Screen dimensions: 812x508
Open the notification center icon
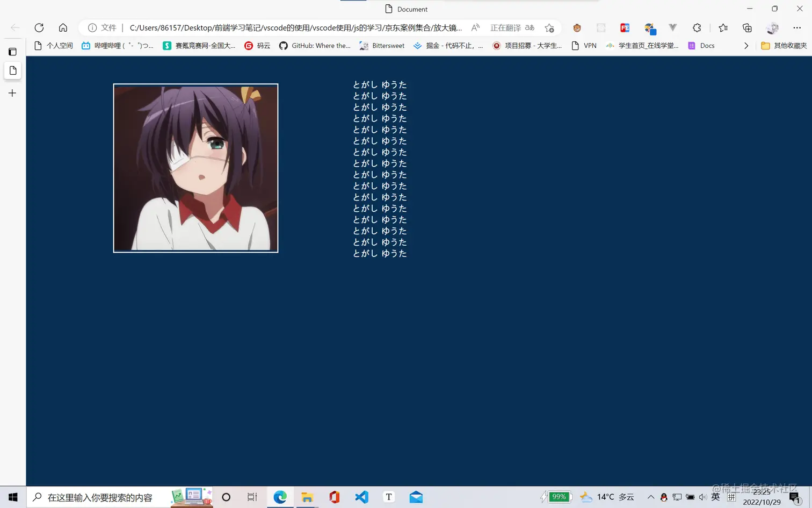(x=795, y=498)
